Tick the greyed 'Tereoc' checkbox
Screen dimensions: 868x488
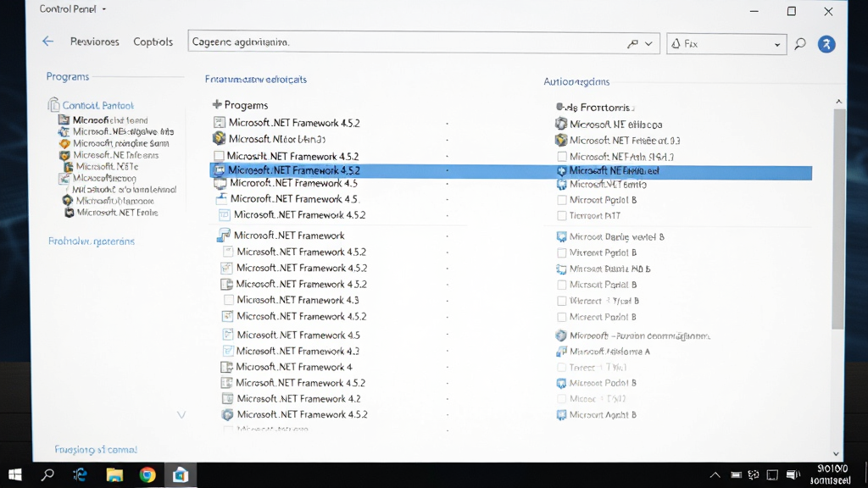[562, 368]
